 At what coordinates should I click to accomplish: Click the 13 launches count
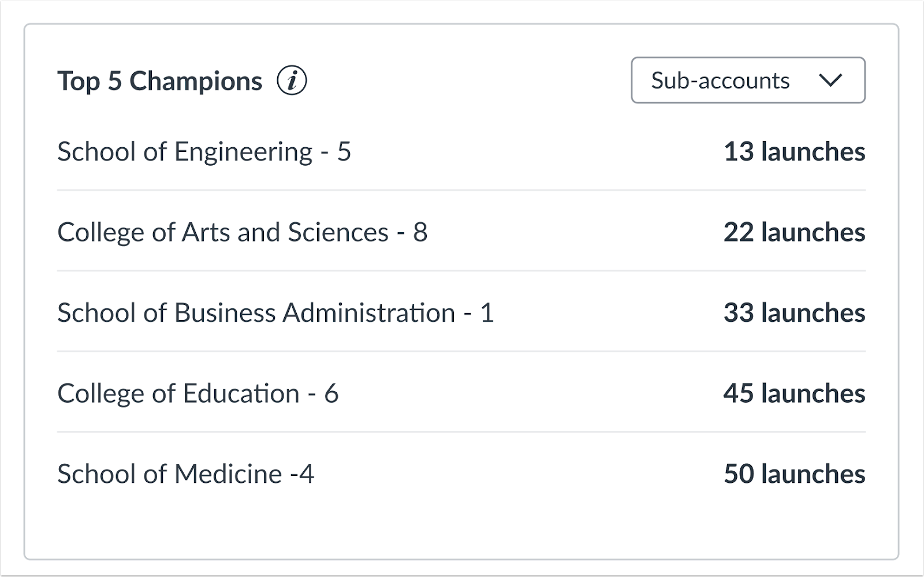click(794, 152)
